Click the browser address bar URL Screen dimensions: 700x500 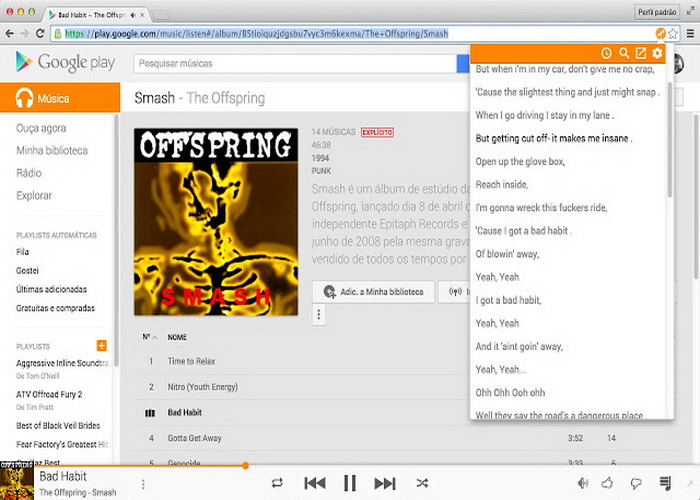click(x=257, y=33)
